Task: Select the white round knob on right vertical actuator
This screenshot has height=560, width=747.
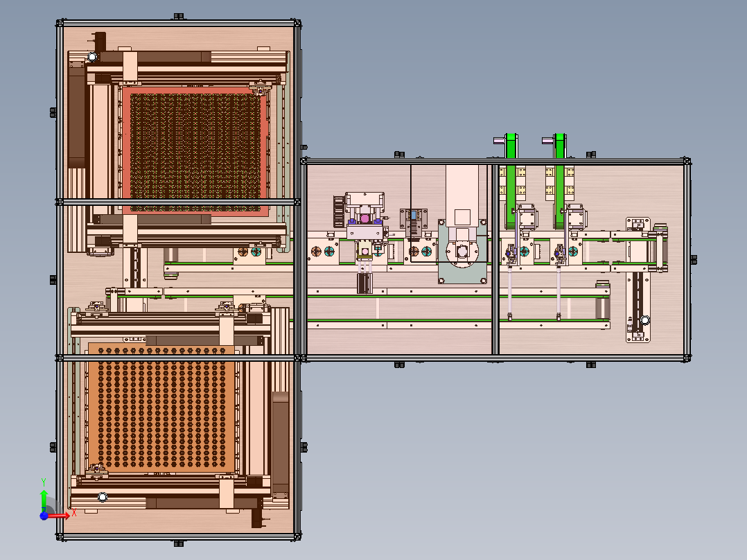Action: 644,320
